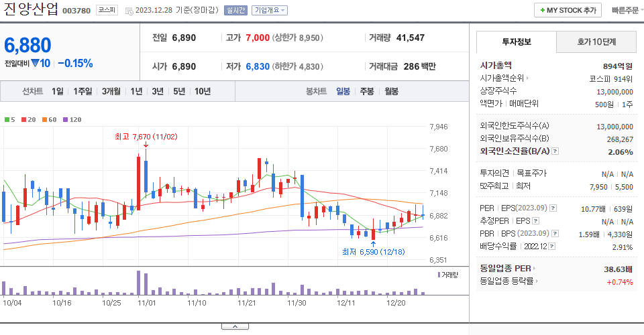Click the 외국인소진율 value 2.06%

[620, 151]
